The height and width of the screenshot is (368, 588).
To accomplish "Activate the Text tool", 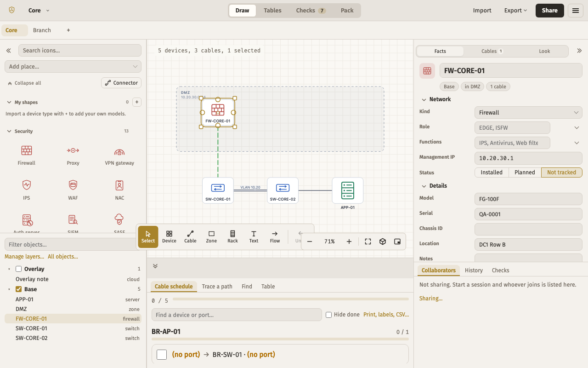I will 254,237.
